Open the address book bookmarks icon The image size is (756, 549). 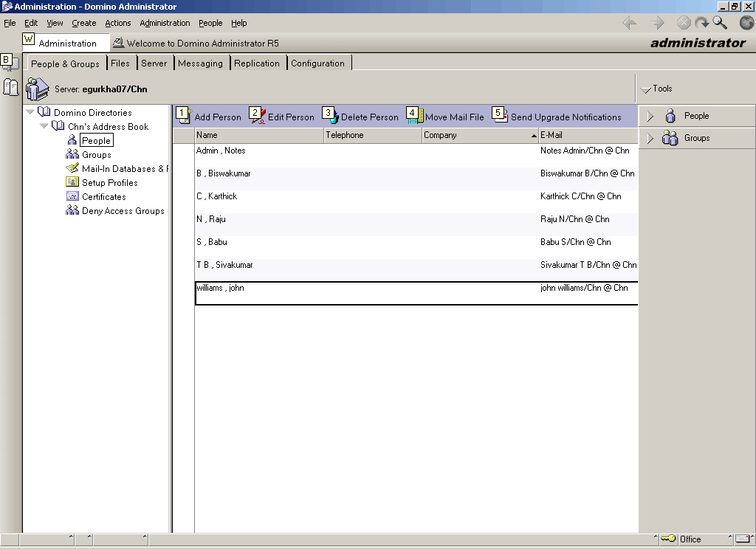coord(10,87)
